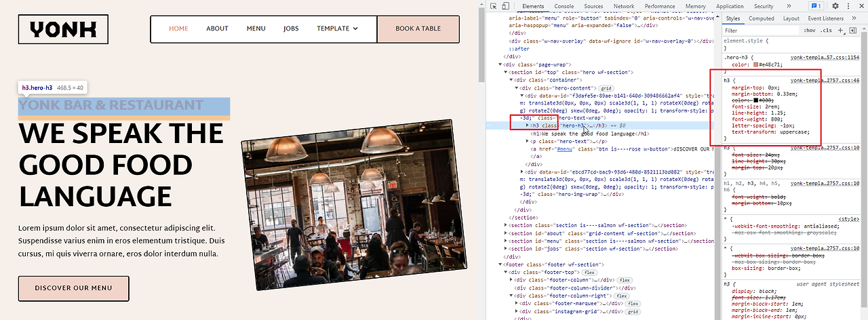The width and height of the screenshot is (868, 320).
Task: Toggle grid badge on hero-content
Action: (605, 88)
